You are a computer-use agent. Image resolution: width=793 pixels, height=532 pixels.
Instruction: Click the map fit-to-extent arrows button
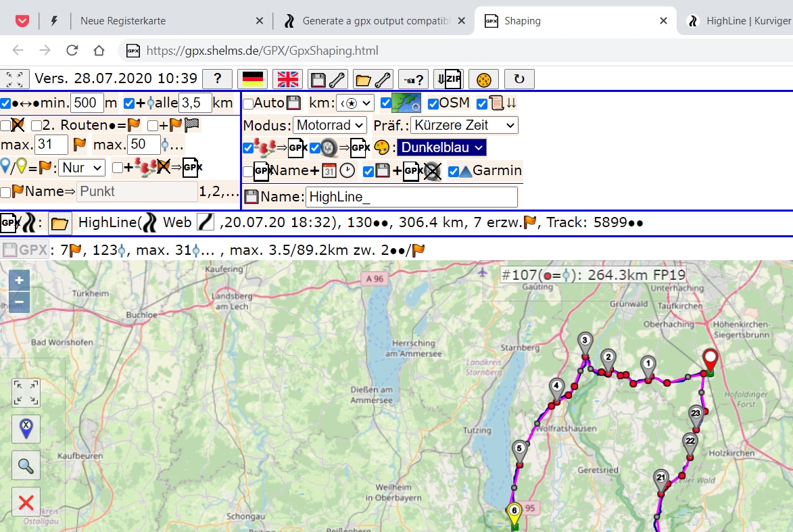(26, 393)
